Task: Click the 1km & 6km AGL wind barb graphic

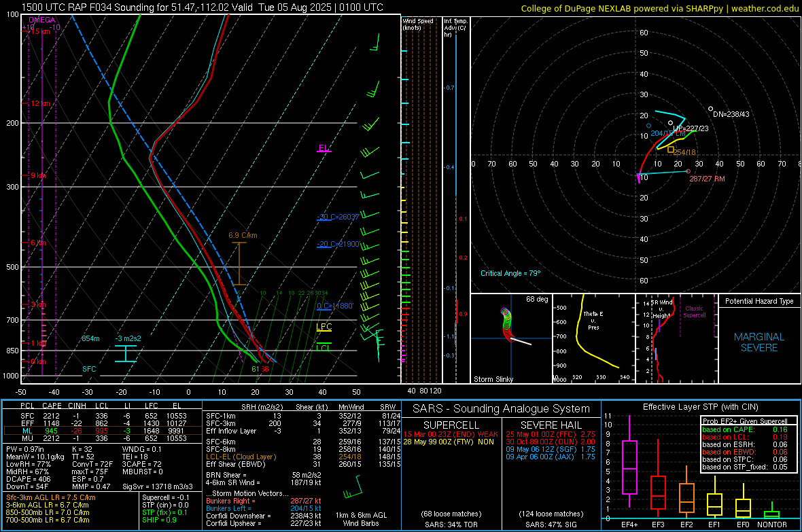Action: point(353,486)
